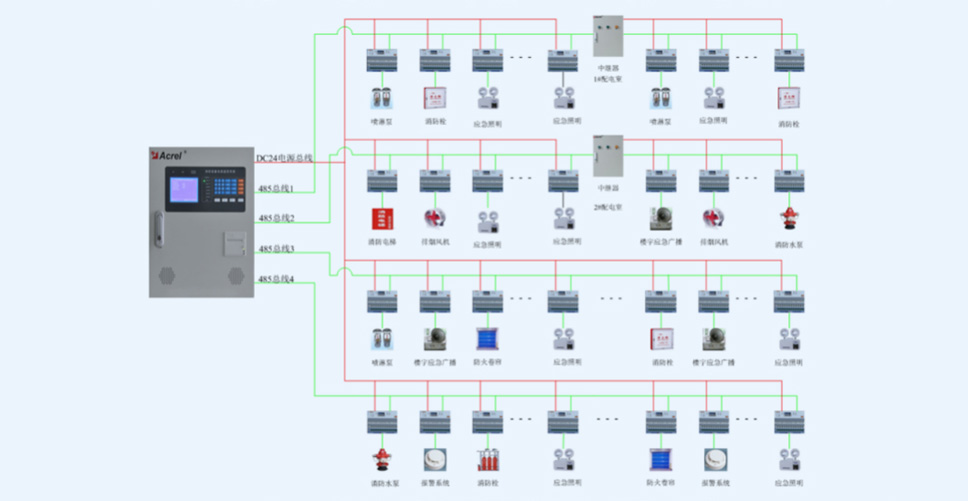Click 排烟风机 label next to 消防电梯 label
968x501 pixels.
tap(435, 242)
